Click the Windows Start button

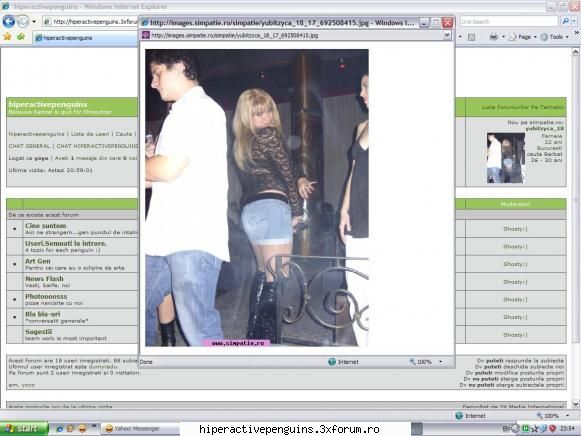[24, 429]
